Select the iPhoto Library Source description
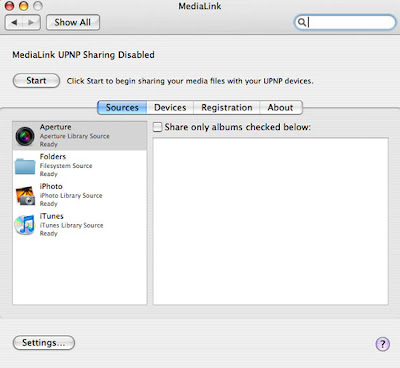The height and width of the screenshot is (368, 400). 71,195
